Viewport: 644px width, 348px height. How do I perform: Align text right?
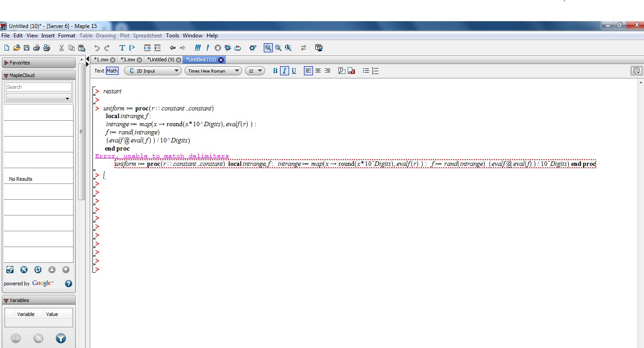pyautogui.click(x=327, y=71)
